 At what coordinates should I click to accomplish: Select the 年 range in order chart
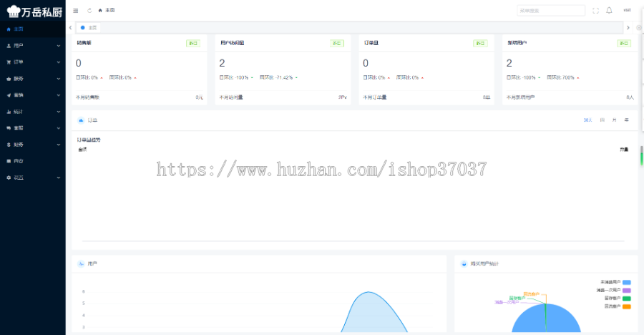626,120
